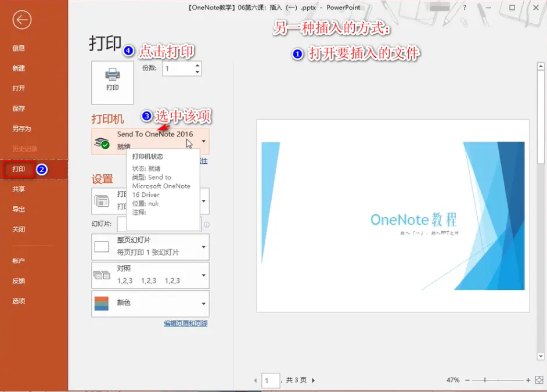Open the 信息 backstage tab
547x392 pixels.
[x=19, y=48]
